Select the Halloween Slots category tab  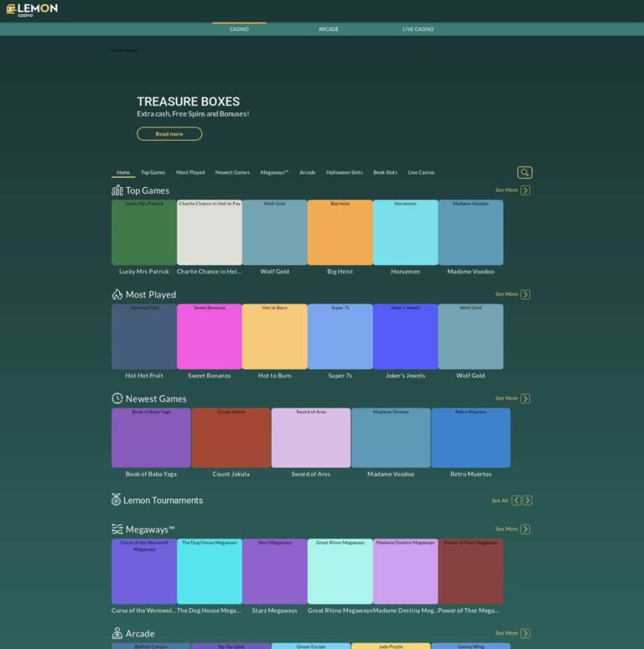[345, 173]
